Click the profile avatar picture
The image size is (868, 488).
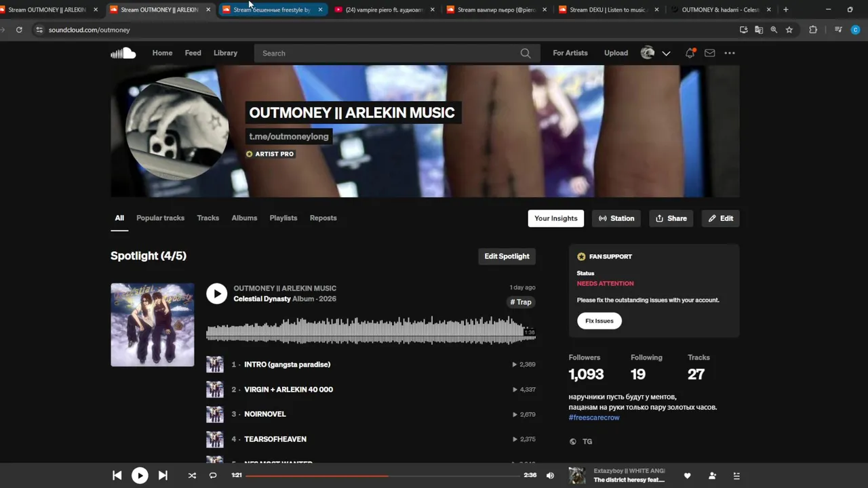click(x=177, y=128)
